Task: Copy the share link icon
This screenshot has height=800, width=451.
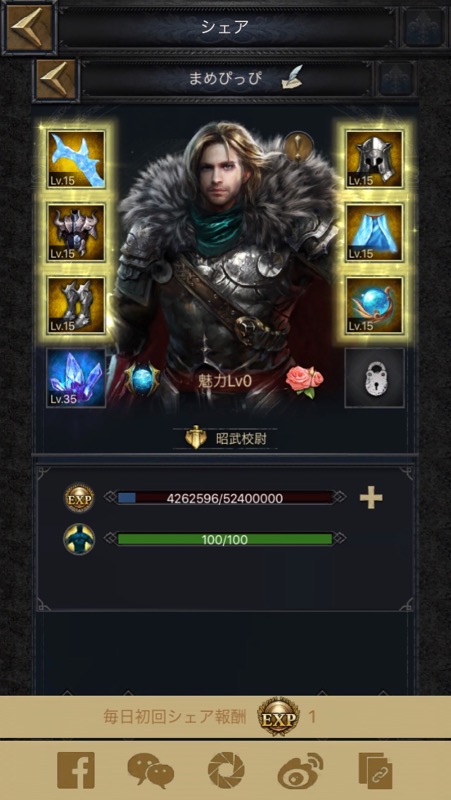Action: click(375, 771)
